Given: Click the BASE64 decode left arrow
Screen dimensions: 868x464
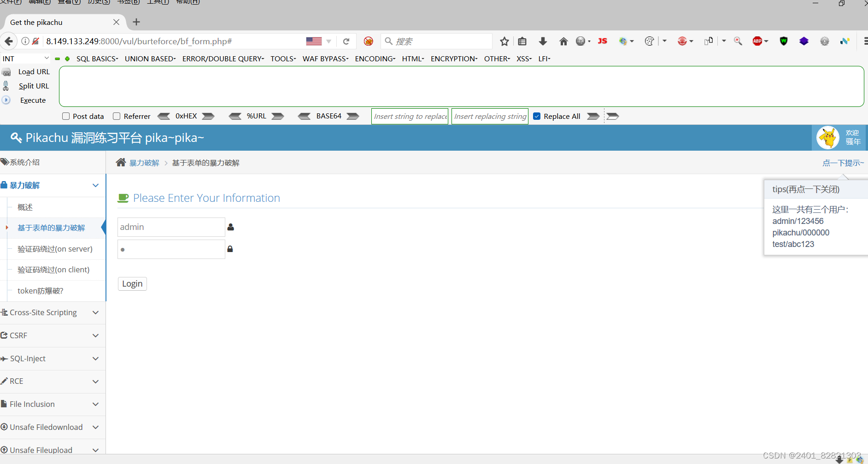Looking at the screenshot, I should pos(305,116).
